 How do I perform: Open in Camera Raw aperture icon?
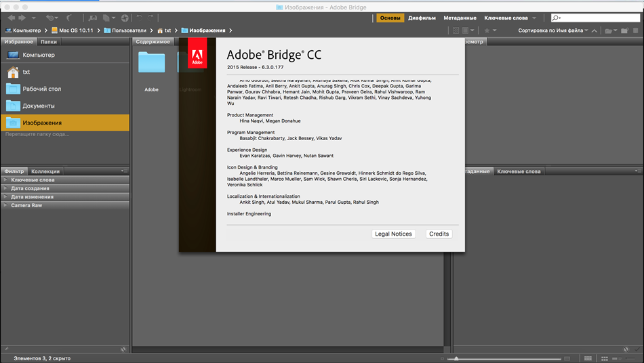click(x=125, y=18)
